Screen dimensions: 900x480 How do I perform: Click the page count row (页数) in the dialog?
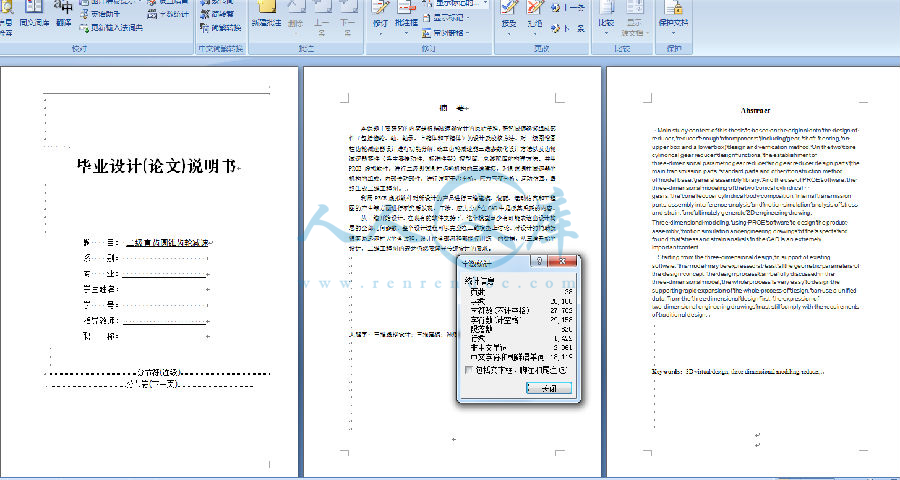coord(521,292)
